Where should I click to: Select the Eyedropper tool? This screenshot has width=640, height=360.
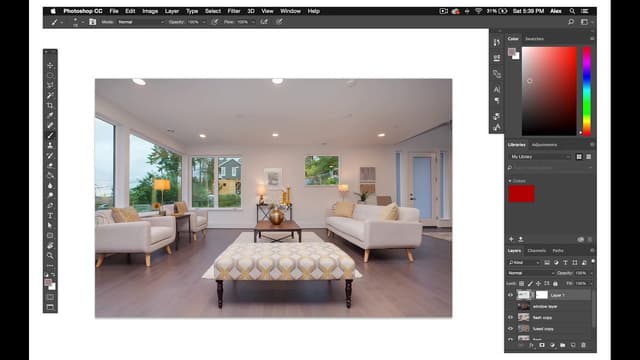tap(50, 116)
